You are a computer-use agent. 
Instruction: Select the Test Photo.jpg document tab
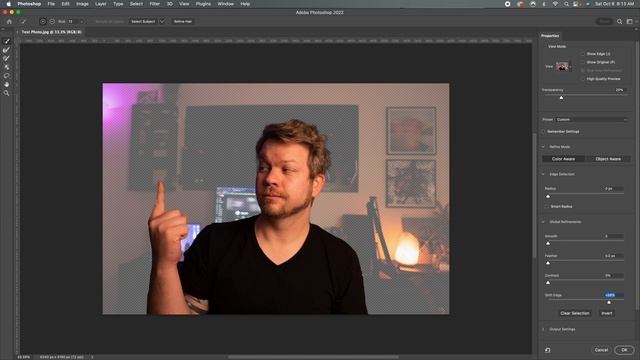[x=51, y=32]
